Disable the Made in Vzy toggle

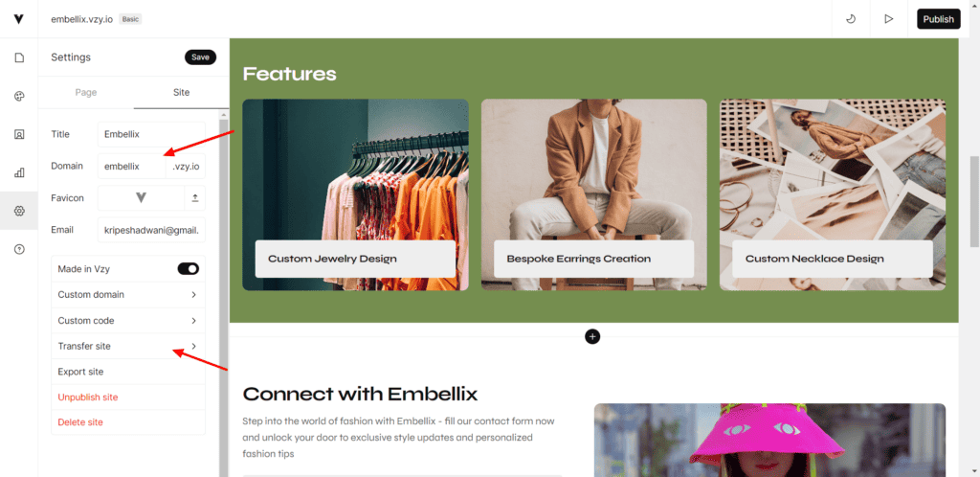pyautogui.click(x=189, y=269)
